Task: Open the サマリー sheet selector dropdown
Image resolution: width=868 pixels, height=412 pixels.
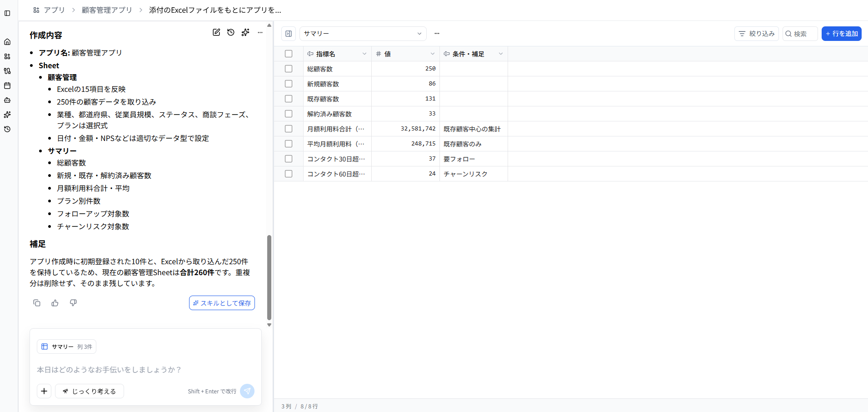Action: click(x=363, y=34)
